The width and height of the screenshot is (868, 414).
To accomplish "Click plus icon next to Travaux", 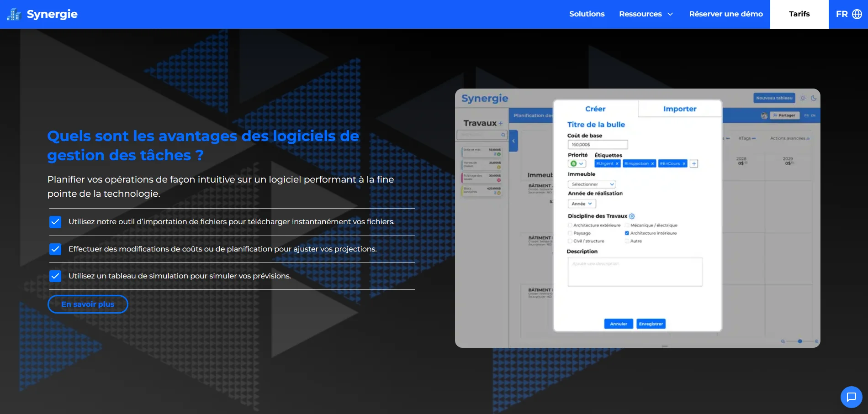I will click(501, 123).
